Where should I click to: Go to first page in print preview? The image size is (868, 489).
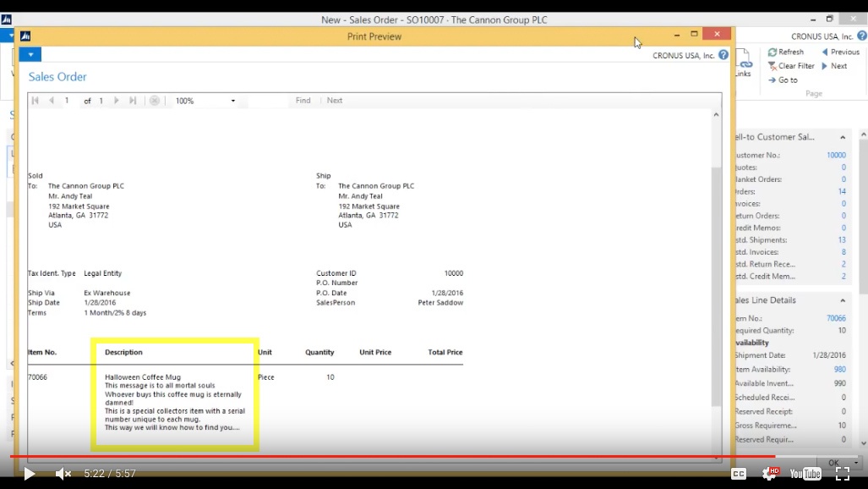click(35, 101)
